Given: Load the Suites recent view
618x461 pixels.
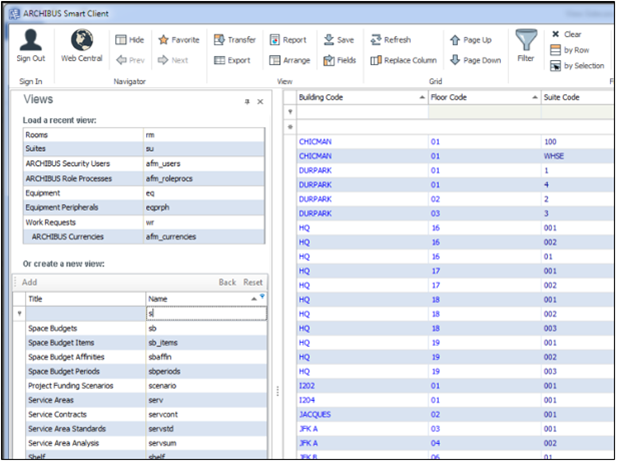Looking at the screenshot, I should pyautogui.click(x=144, y=149).
